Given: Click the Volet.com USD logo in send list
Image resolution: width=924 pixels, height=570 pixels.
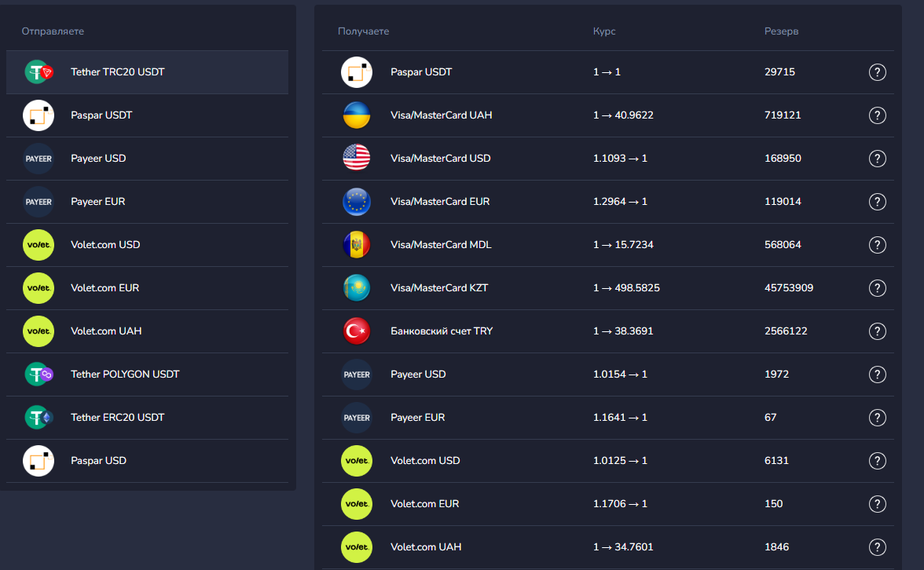Looking at the screenshot, I should (38, 245).
